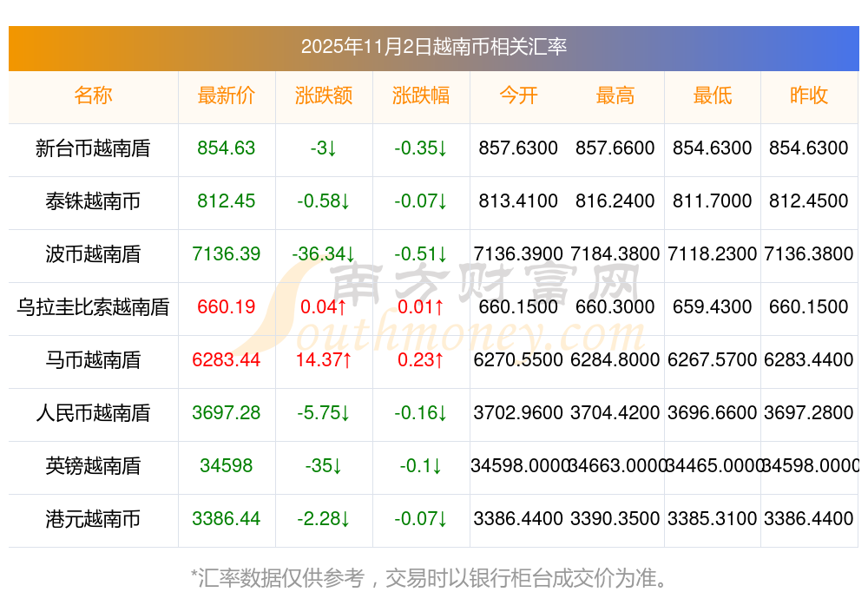Open the 新台币越南盾 row name
Screen dimensions: 868x605
click(93, 148)
